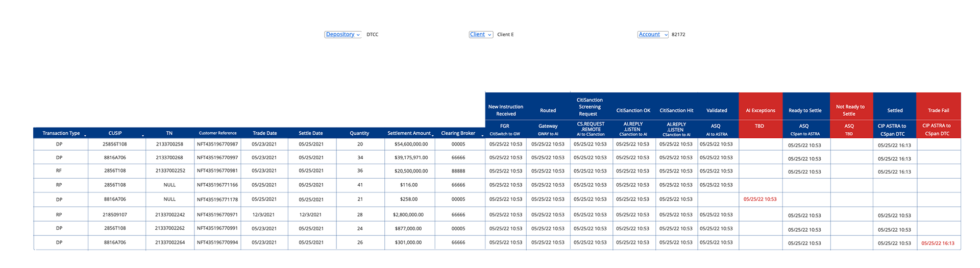Select TN cell 2133700268

pos(169,158)
